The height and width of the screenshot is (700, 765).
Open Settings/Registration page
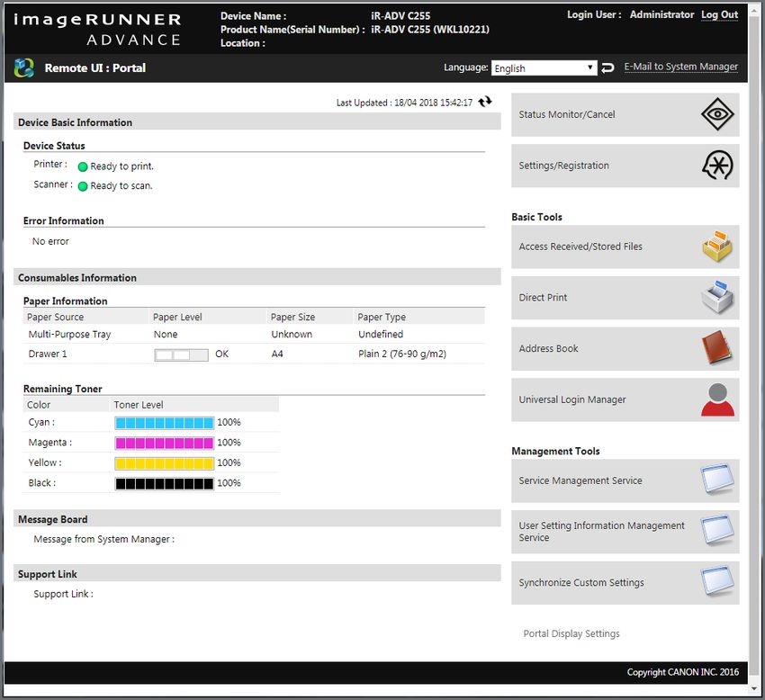tap(625, 166)
